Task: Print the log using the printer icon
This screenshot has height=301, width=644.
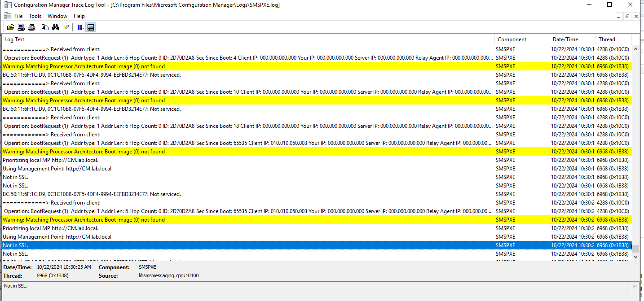Action: pyautogui.click(x=31, y=27)
